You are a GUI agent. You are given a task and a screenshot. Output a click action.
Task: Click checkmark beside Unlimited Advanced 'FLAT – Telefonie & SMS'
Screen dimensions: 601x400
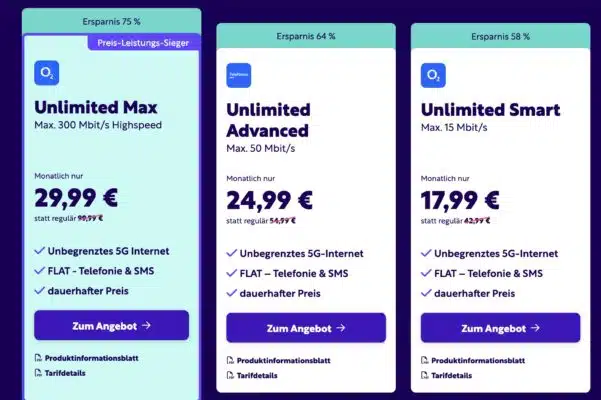[229, 273]
